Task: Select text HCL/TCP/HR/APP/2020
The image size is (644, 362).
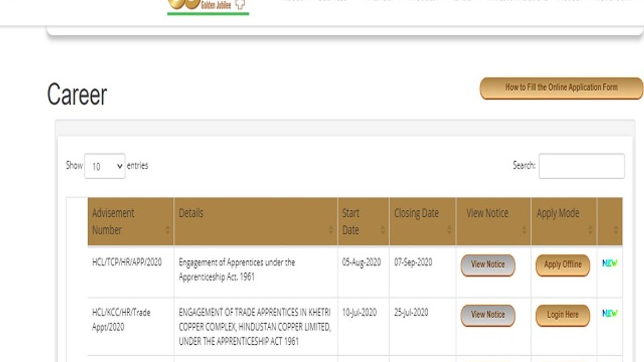Action: tap(127, 263)
